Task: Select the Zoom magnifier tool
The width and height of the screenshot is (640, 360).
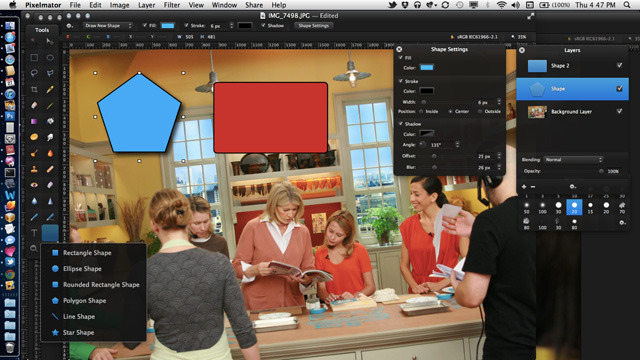Action: 34,248
